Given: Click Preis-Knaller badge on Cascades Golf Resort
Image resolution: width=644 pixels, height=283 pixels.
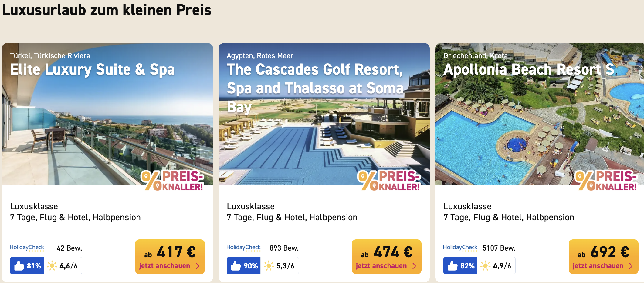Looking at the screenshot, I should pyautogui.click(x=389, y=181).
